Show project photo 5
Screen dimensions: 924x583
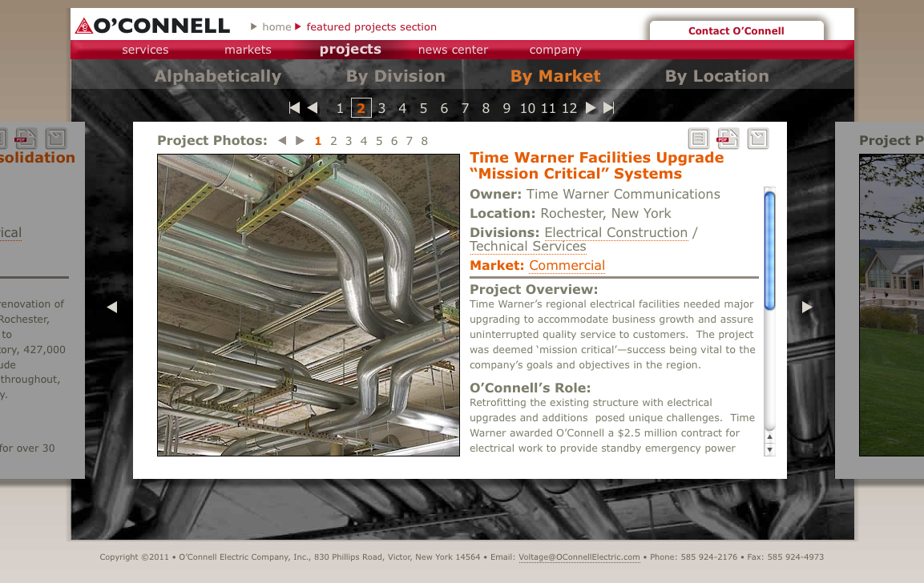[379, 141]
